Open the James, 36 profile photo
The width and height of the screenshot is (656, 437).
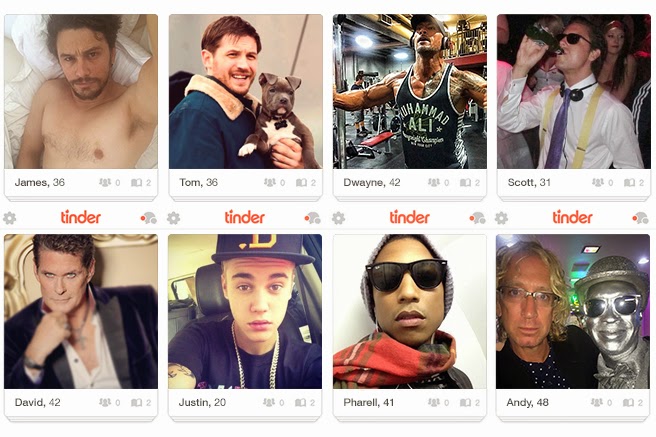tap(81, 92)
